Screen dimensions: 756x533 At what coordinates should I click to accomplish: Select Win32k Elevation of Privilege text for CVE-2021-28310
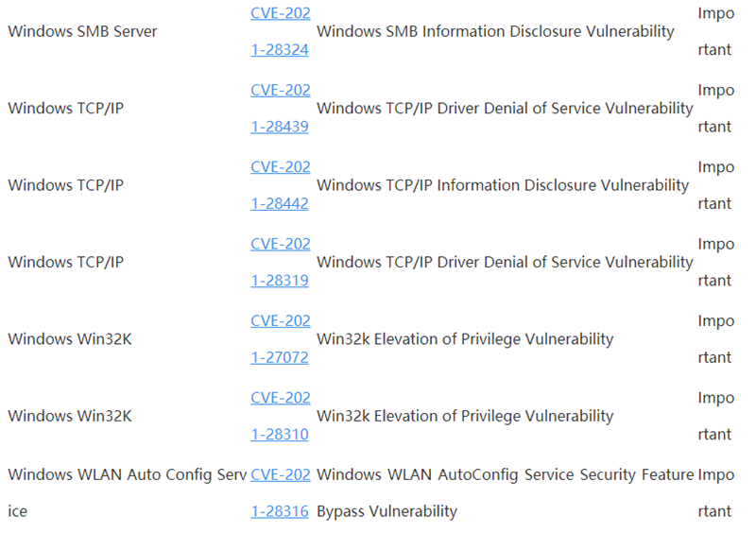tap(465, 416)
